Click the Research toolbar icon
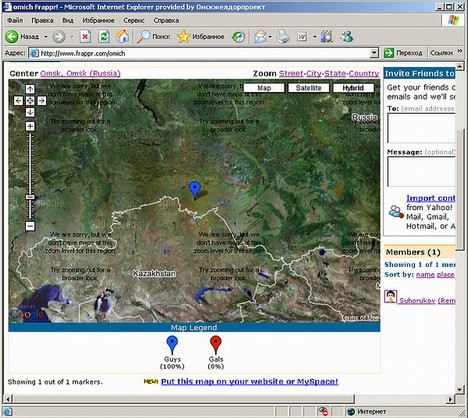The image size is (468, 418). (327, 36)
